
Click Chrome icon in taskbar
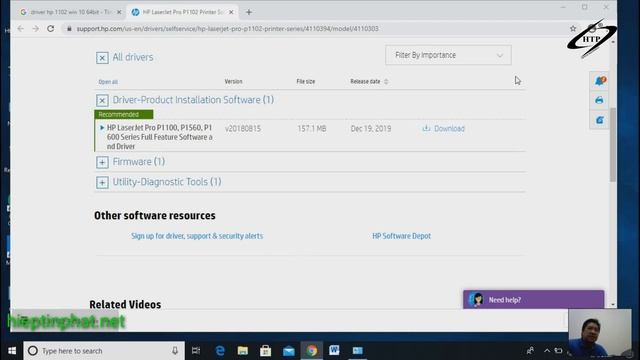point(312,351)
